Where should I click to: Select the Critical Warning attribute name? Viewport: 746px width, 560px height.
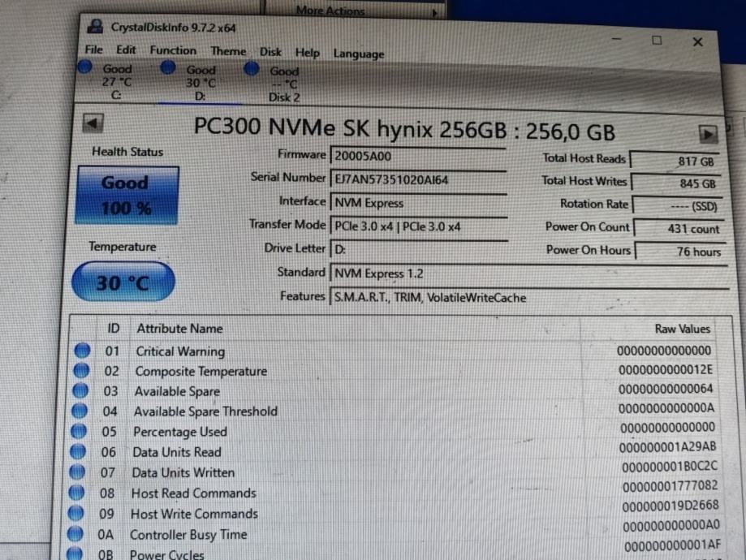click(x=180, y=351)
